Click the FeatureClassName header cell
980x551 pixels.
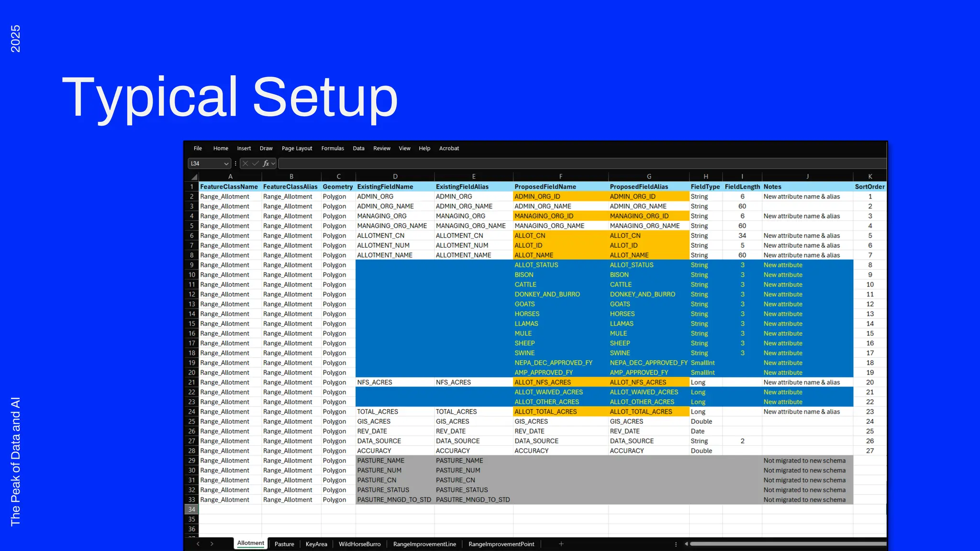point(230,187)
